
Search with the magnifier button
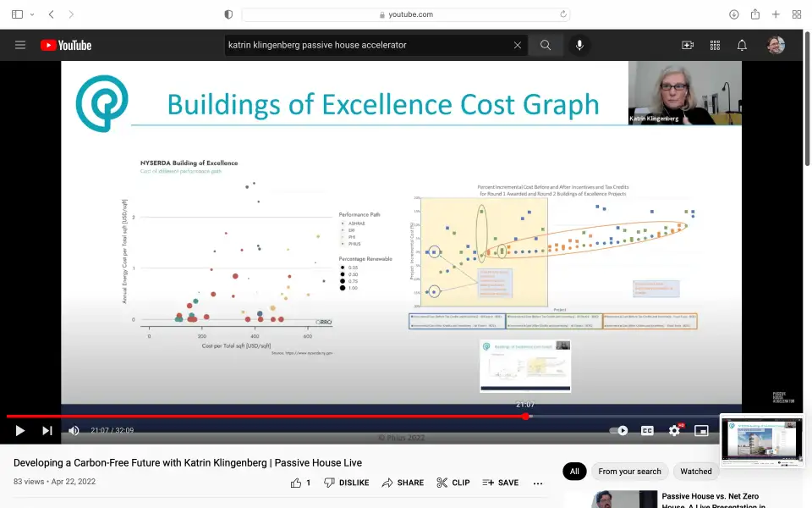546,45
